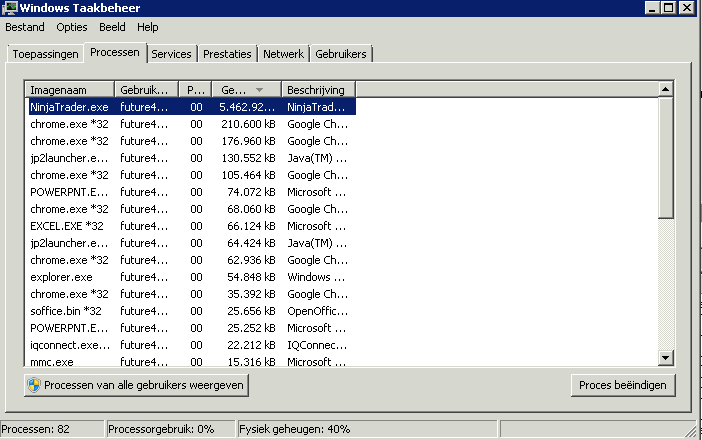Click the scrollbar up arrow
The image size is (702, 440).
666,89
